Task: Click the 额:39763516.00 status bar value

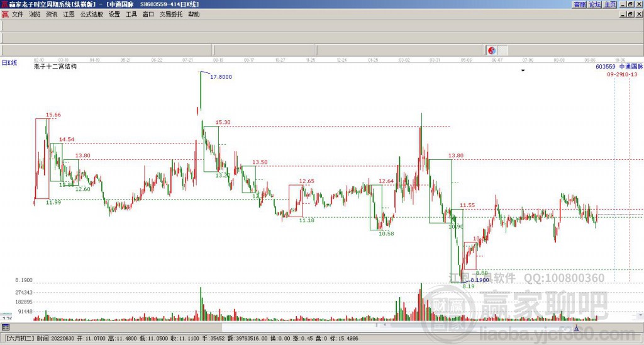Action: pos(247,339)
